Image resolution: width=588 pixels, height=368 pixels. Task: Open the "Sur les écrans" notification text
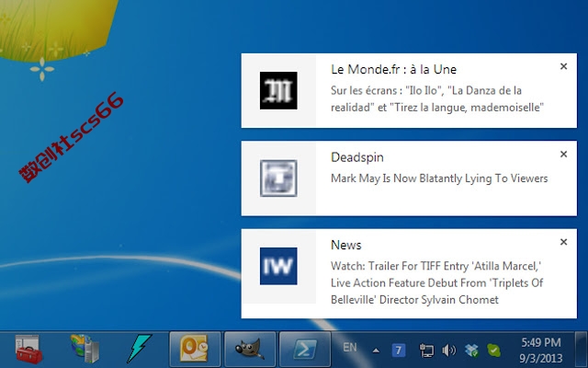(x=437, y=98)
